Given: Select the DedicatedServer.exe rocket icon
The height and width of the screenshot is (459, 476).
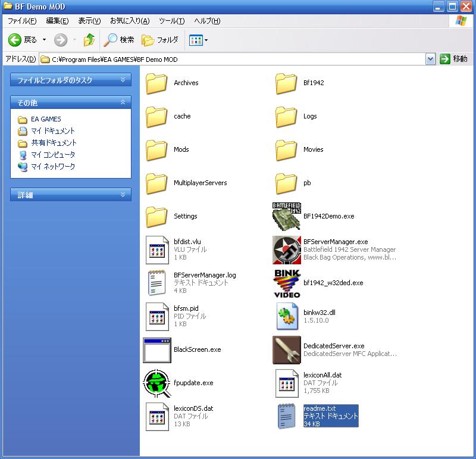Looking at the screenshot, I should pyautogui.click(x=287, y=350).
